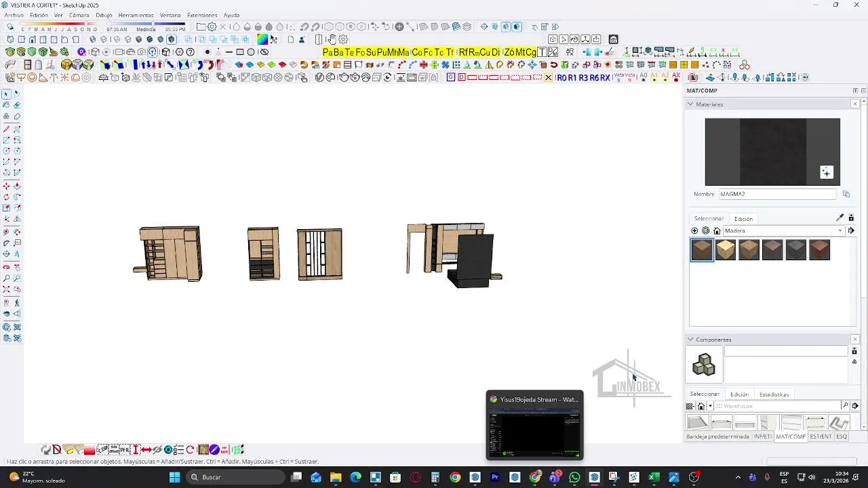Collapse the Componentes panel chevron
Image resolution: width=868 pixels, height=488 pixels.
click(x=690, y=339)
